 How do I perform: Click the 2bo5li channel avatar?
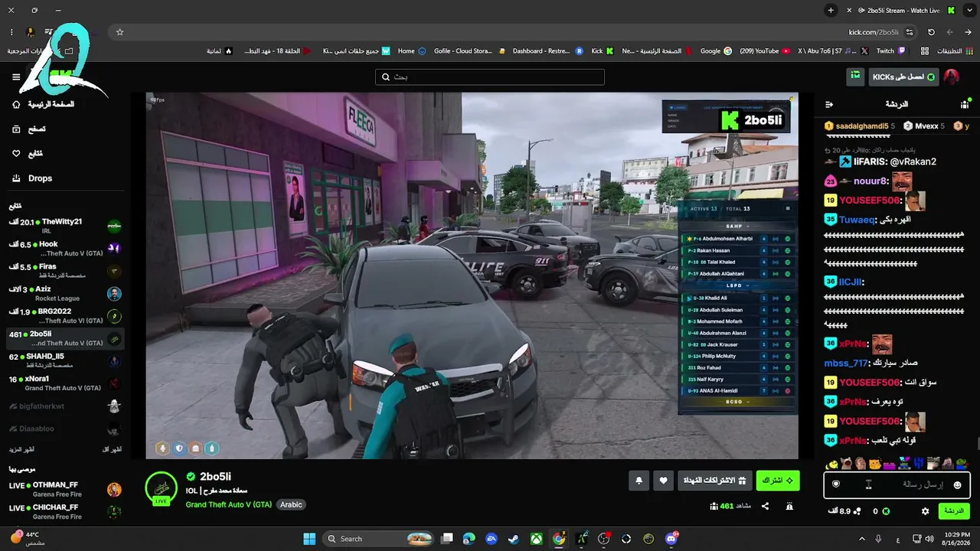[x=162, y=488]
